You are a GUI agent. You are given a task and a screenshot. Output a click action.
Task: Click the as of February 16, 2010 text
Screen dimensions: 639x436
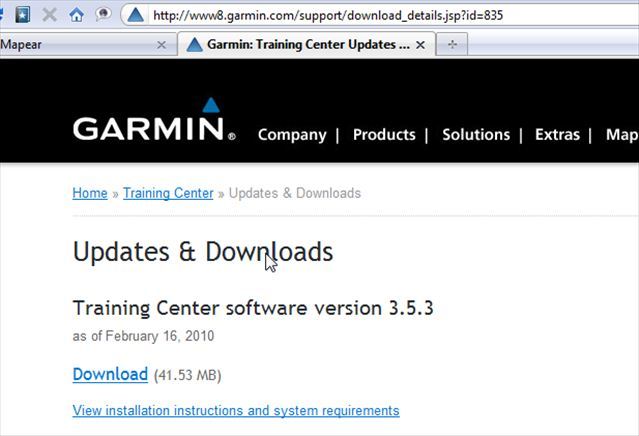pos(143,336)
